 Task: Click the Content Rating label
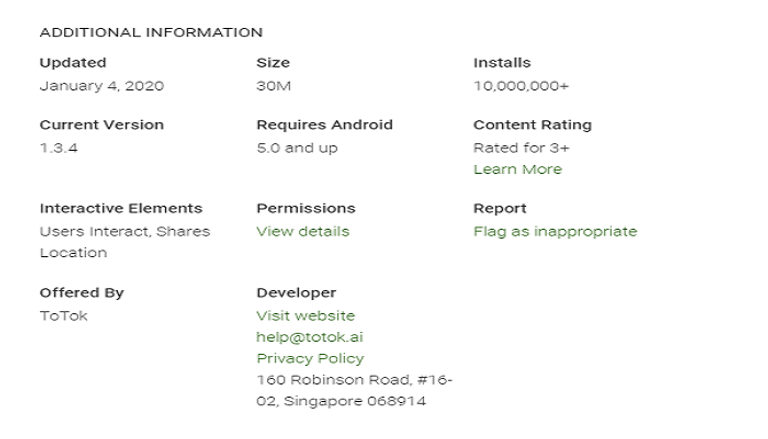532,125
